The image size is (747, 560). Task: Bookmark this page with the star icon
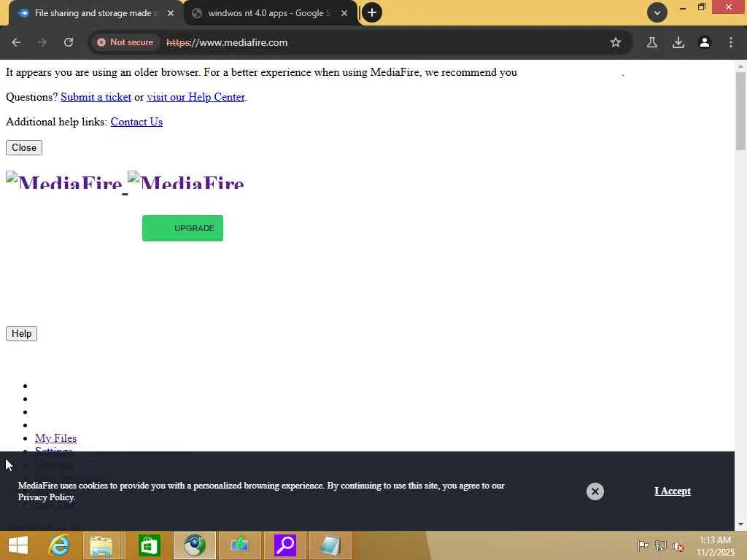[616, 42]
